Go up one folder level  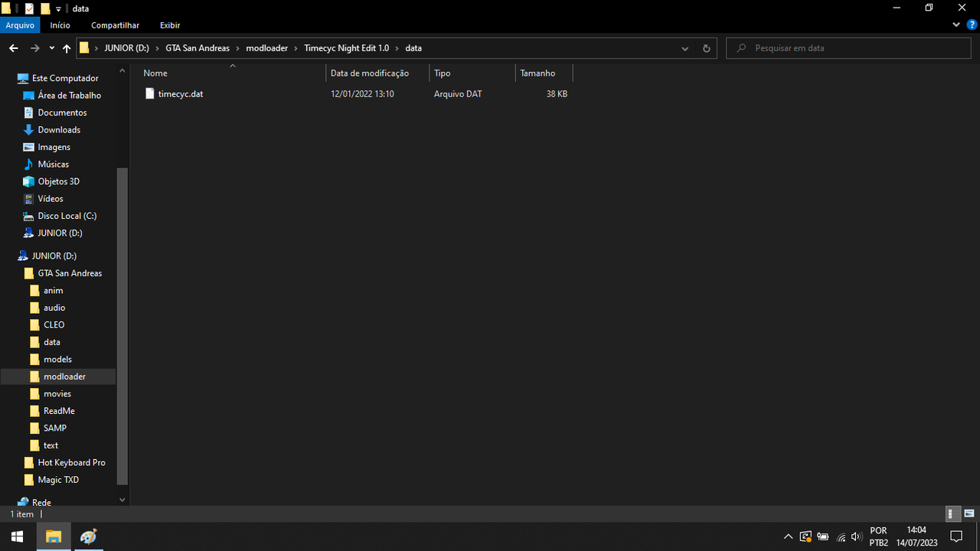[x=67, y=48]
